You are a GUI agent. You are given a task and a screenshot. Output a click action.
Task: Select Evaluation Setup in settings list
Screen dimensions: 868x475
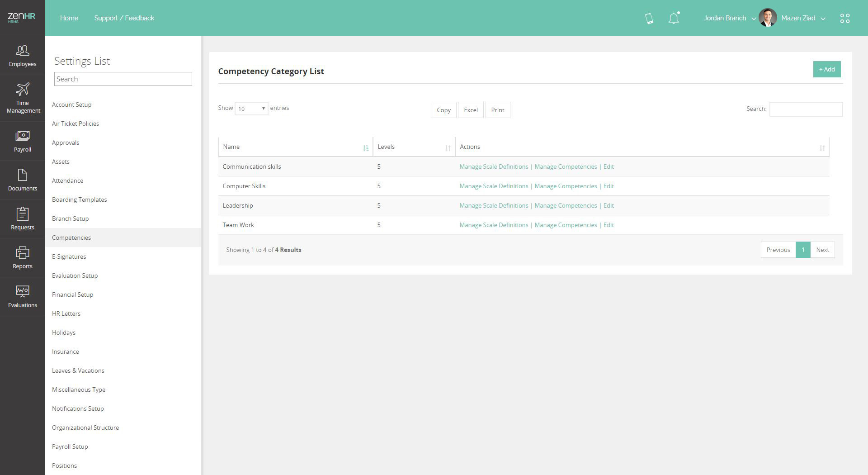click(x=75, y=275)
